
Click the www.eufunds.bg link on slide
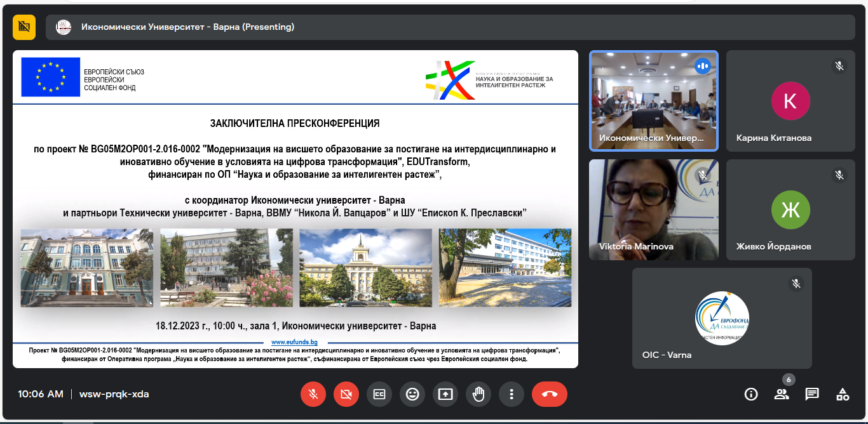294,341
